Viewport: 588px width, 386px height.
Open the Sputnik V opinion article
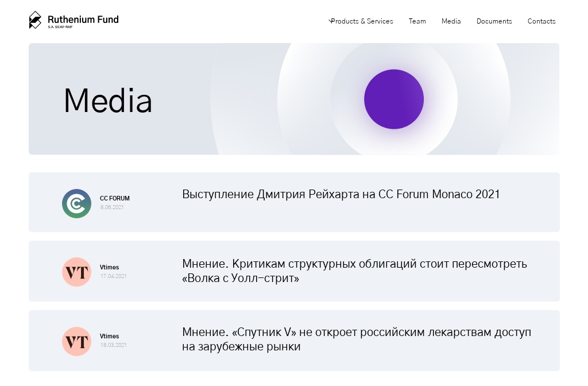[357, 339]
